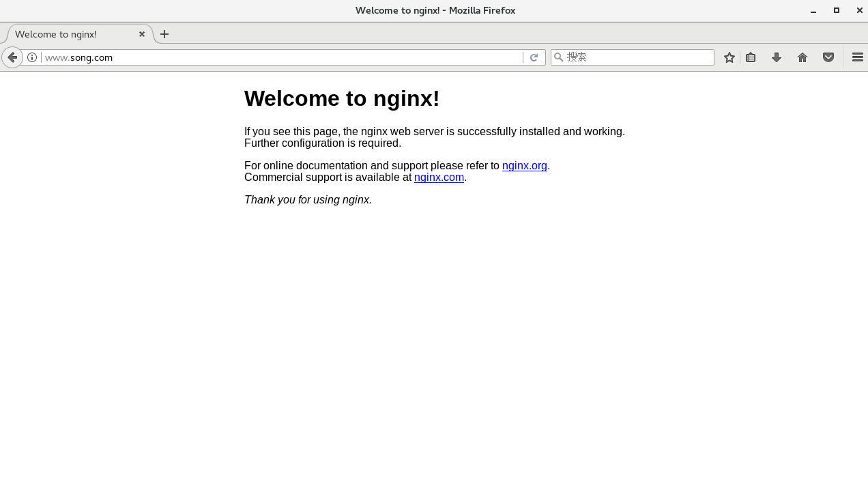Bookmark this page with the star icon
Viewport: 868px width, 497px height.
pyautogui.click(x=729, y=57)
